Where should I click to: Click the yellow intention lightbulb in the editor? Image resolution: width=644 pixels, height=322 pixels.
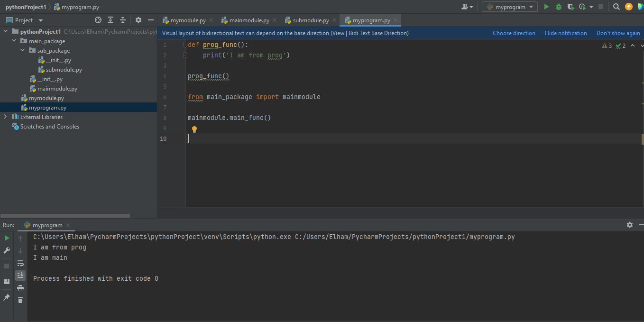coord(194,129)
